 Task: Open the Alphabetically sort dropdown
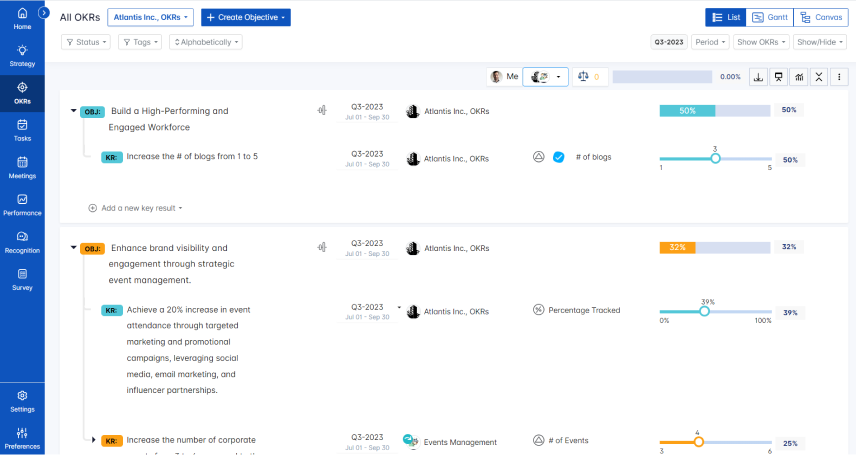pos(206,42)
